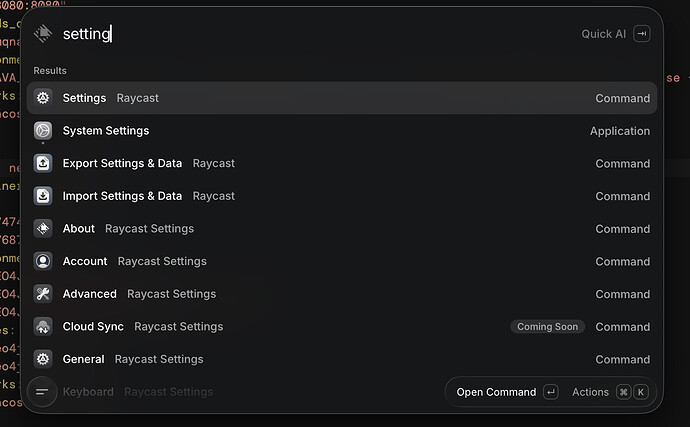Viewport: 690px width, 427px height.
Task: Click the Import Settings & Data icon
Action: (x=43, y=196)
